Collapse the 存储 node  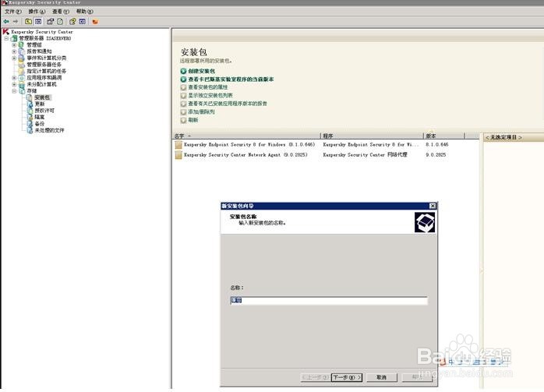[14, 91]
